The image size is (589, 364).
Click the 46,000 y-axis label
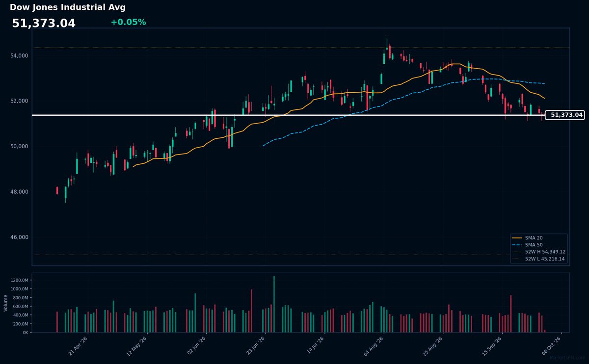click(x=20, y=237)
